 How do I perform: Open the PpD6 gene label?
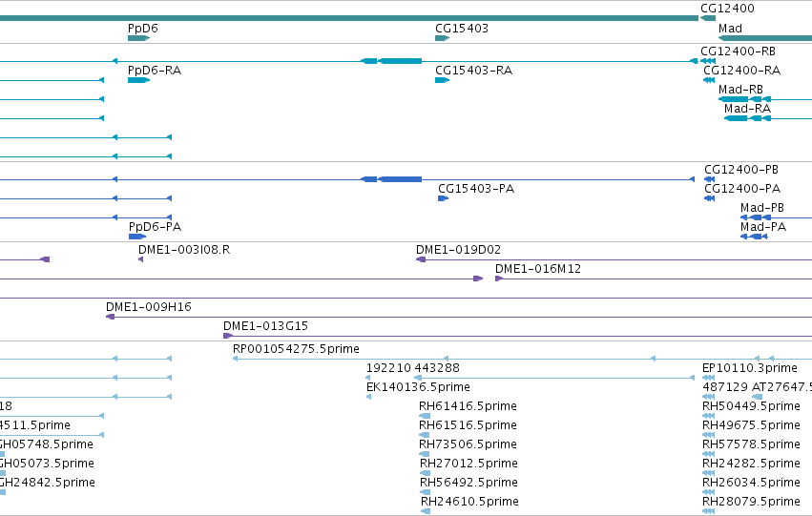coord(143,29)
